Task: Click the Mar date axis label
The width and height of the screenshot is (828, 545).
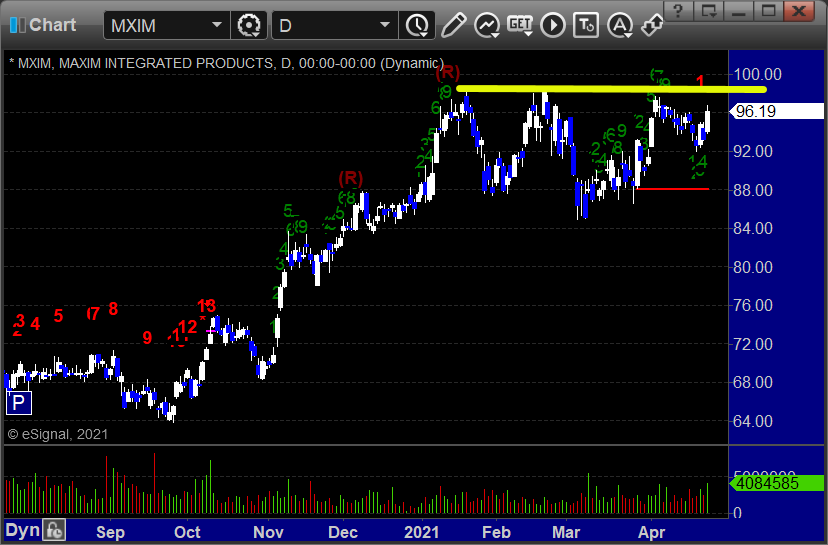Action: pyautogui.click(x=566, y=532)
